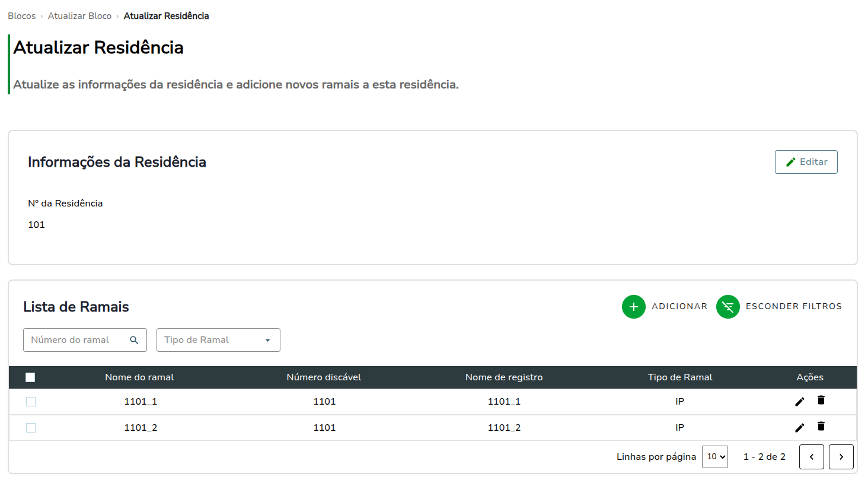Go to Atualizar Bloco breadcrumb

79,16
